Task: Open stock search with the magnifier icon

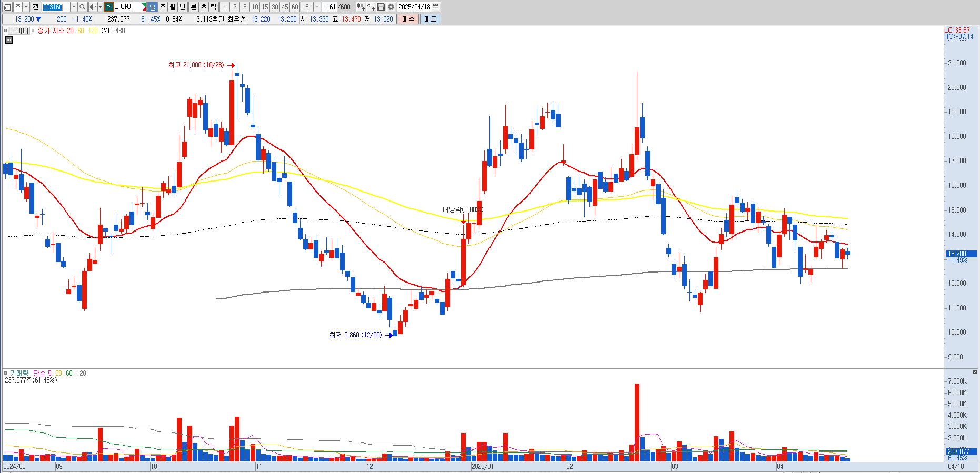Action: coord(83,7)
